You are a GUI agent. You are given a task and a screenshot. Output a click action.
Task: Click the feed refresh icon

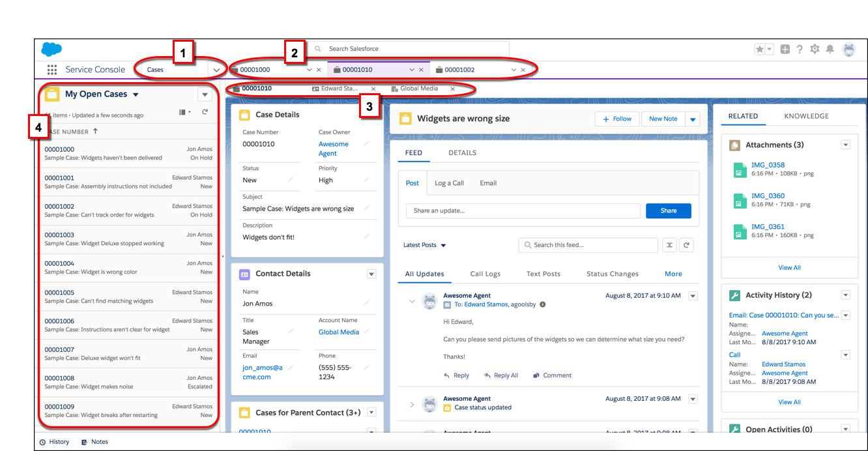pyautogui.click(x=686, y=245)
